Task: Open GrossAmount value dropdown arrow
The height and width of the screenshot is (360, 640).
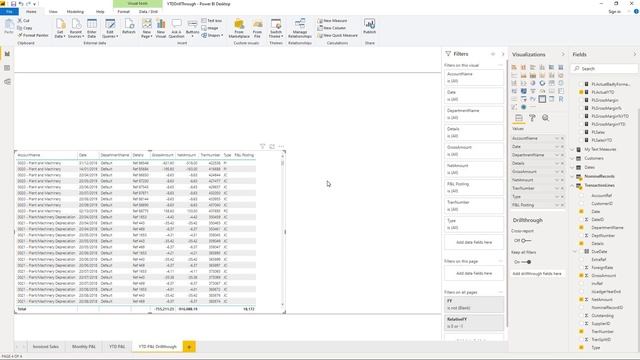Action: [557, 171]
